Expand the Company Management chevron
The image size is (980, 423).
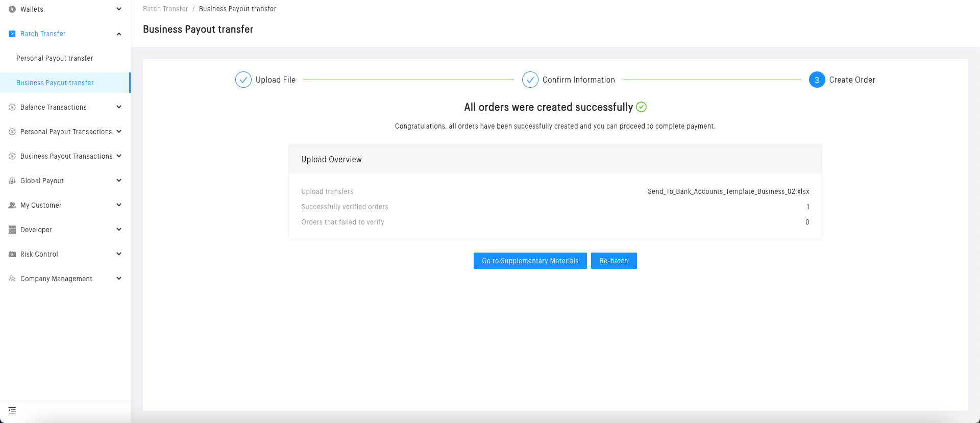click(x=119, y=279)
